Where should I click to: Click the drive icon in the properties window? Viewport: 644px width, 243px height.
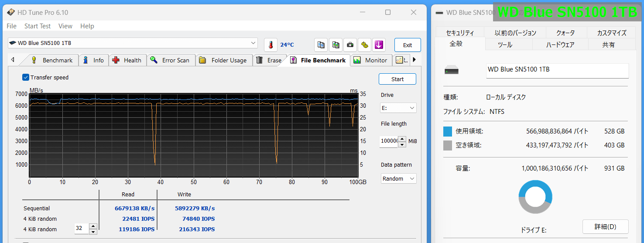[452, 71]
